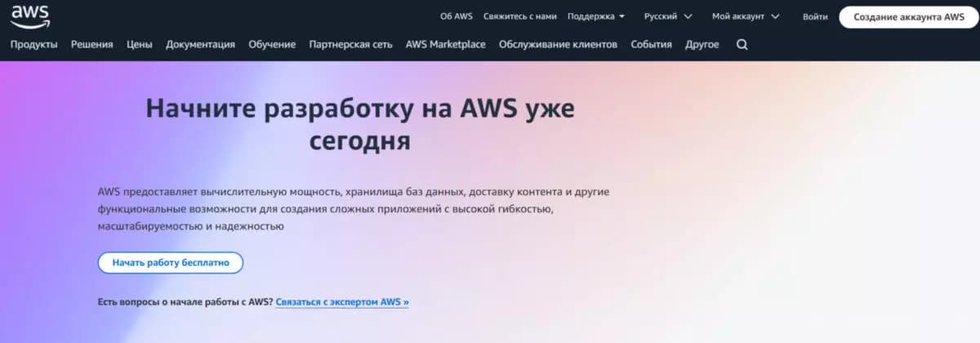Image resolution: width=980 pixels, height=343 pixels.
Task: Click Начать работу бесплатно button
Action: 171,263
